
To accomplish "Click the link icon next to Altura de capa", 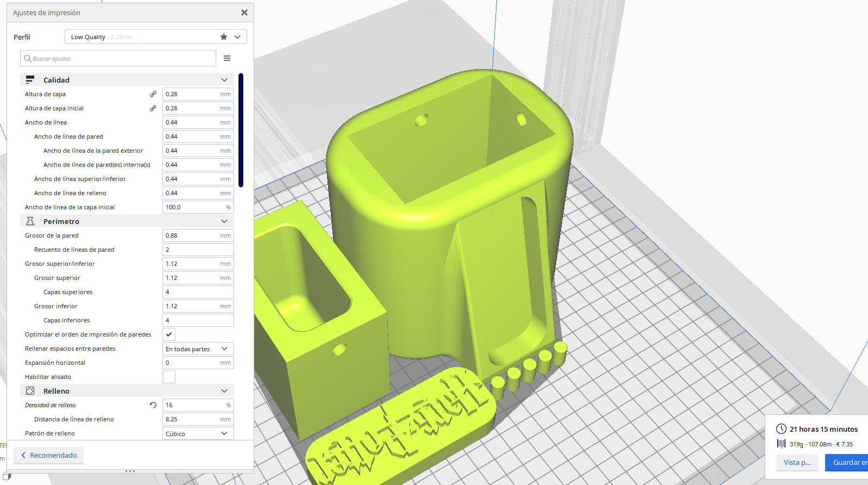I will coord(153,94).
